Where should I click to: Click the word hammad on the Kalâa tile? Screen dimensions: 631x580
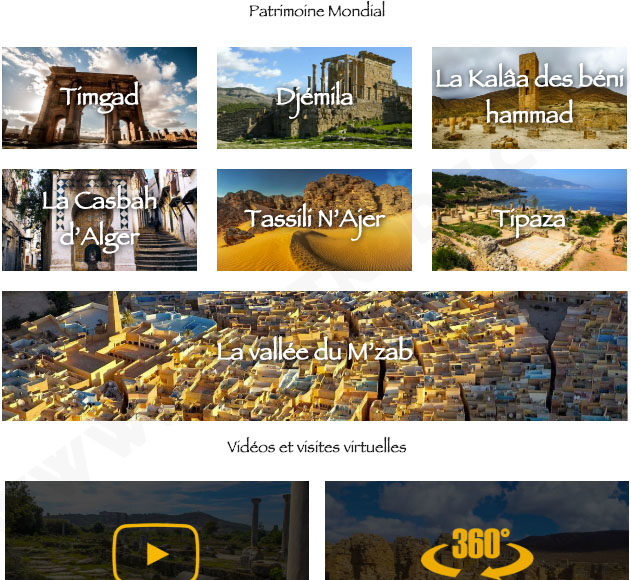pos(529,113)
